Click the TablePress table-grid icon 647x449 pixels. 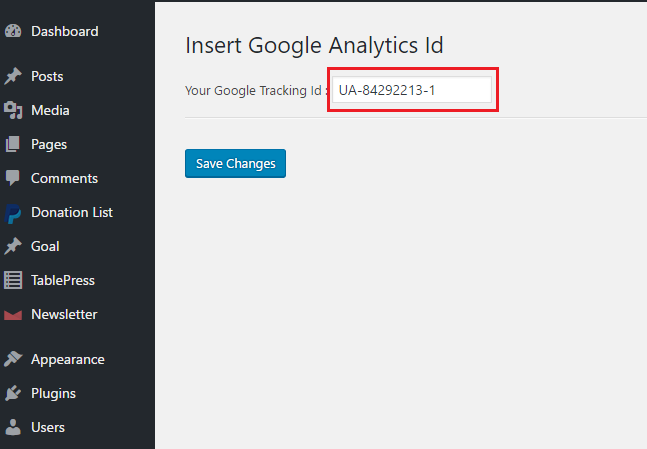(13, 280)
